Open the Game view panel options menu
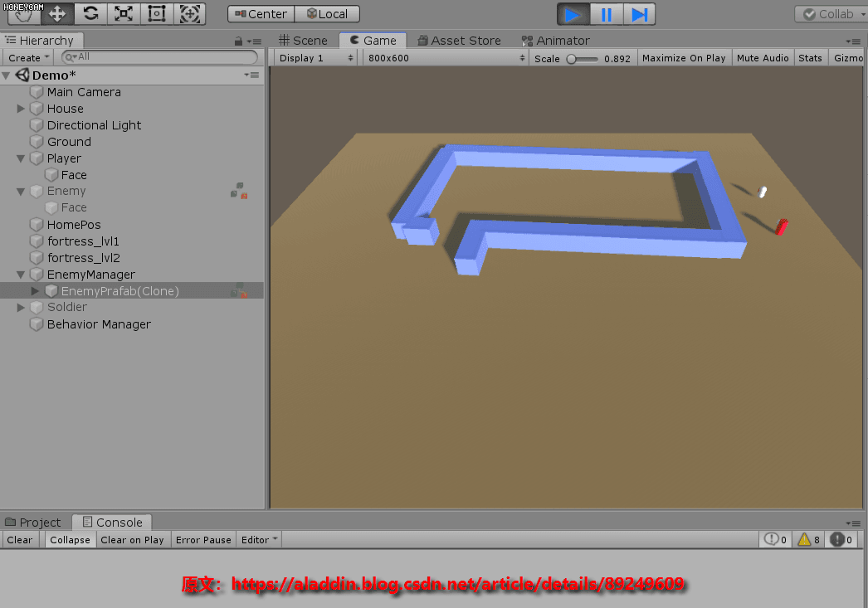This screenshot has height=608, width=868. tap(853, 41)
